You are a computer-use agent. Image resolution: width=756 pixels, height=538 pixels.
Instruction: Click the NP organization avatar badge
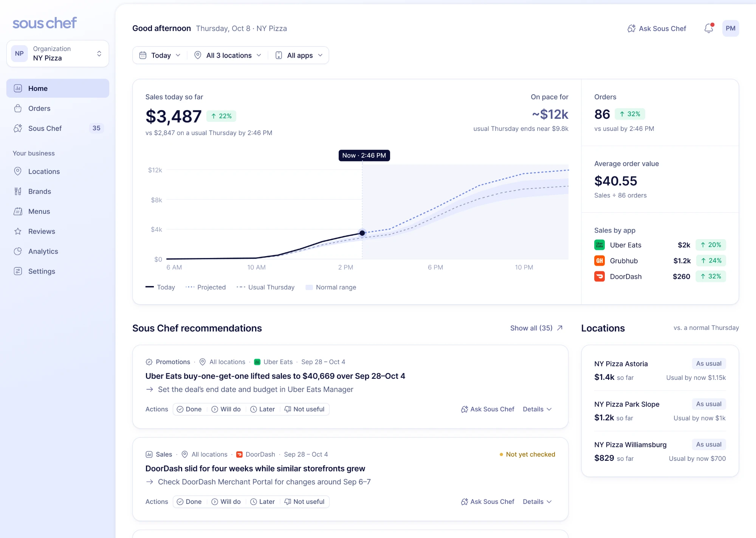coord(19,53)
